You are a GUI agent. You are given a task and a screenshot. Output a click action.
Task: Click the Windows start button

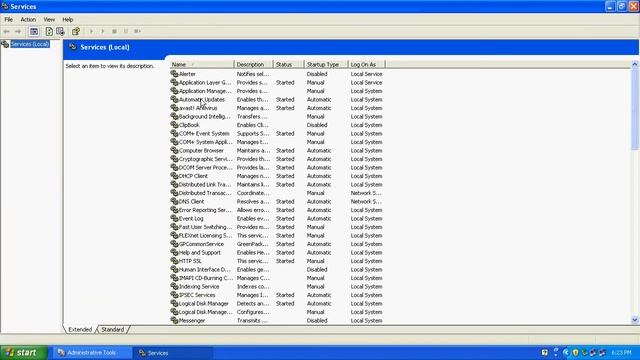coord(24,353)
